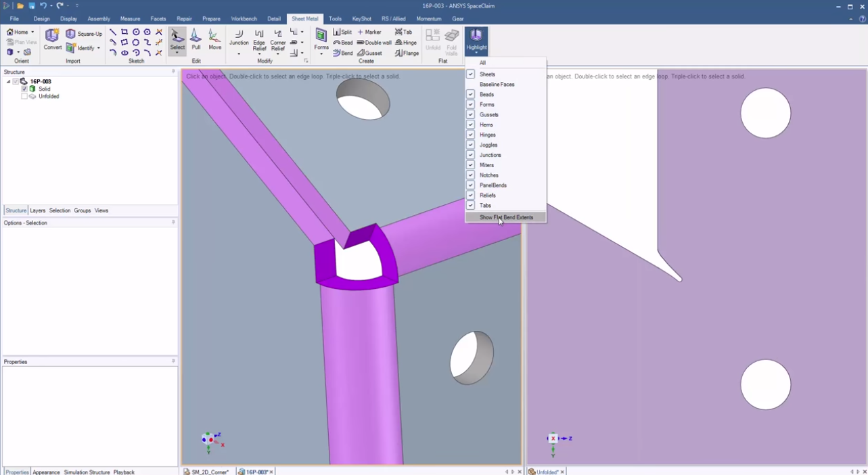Screen dimensions: 868x475
Task: Click the Tab create tool
Action: coord(403,32)
